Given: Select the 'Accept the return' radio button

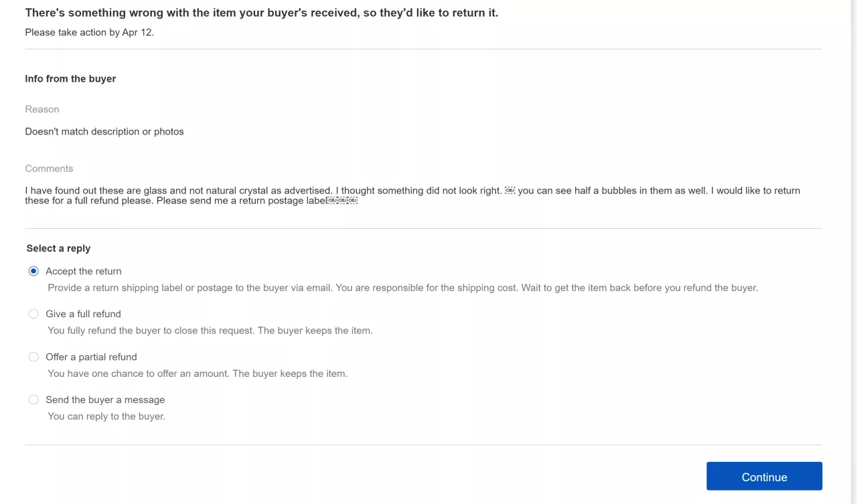Looking at the screenshot, I should pos(33,271).
